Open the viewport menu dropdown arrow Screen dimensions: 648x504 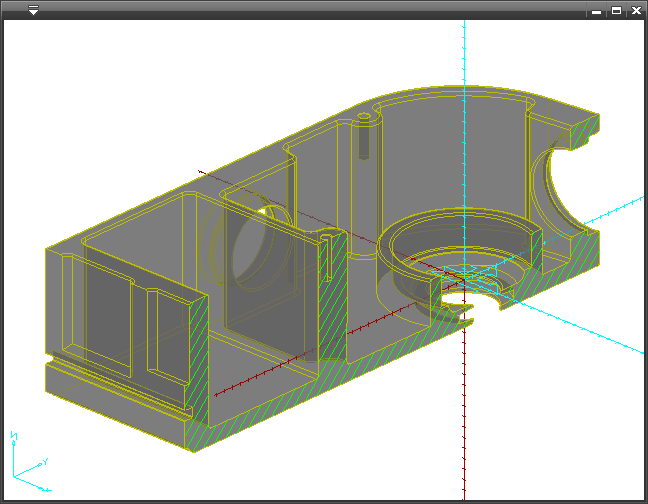33,10
